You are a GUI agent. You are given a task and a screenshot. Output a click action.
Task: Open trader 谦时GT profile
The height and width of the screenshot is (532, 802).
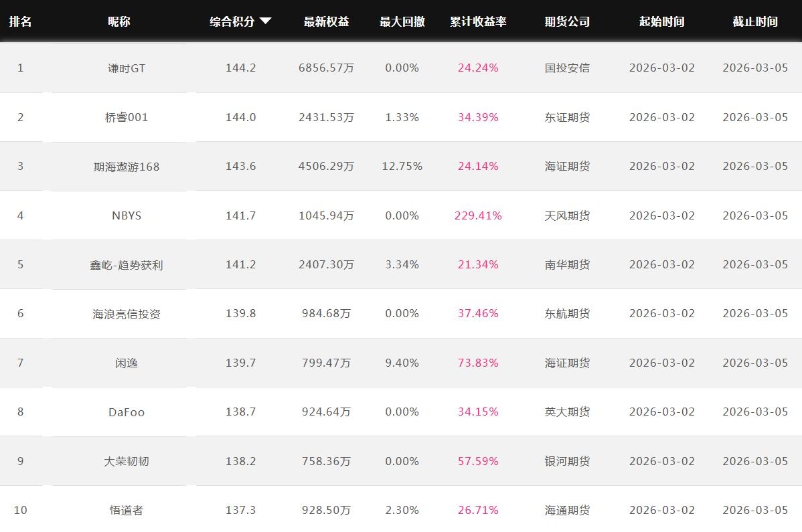[x=127, y=68]
